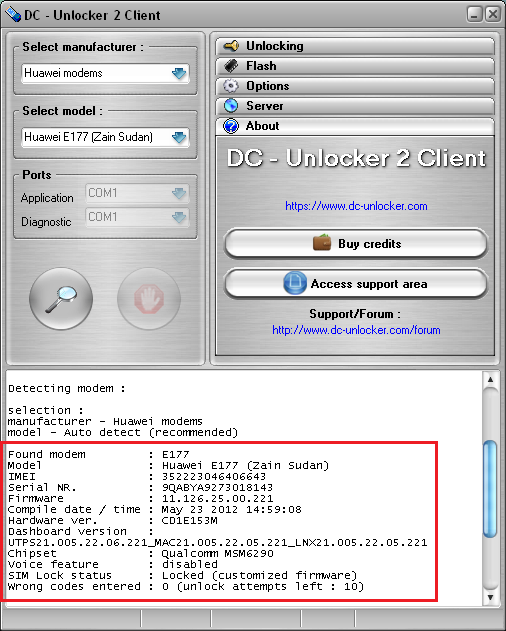This screenshot has width=506, height=631.
Task: Click the 'unlock attempts left : 10' text
Action: point(270,586)
